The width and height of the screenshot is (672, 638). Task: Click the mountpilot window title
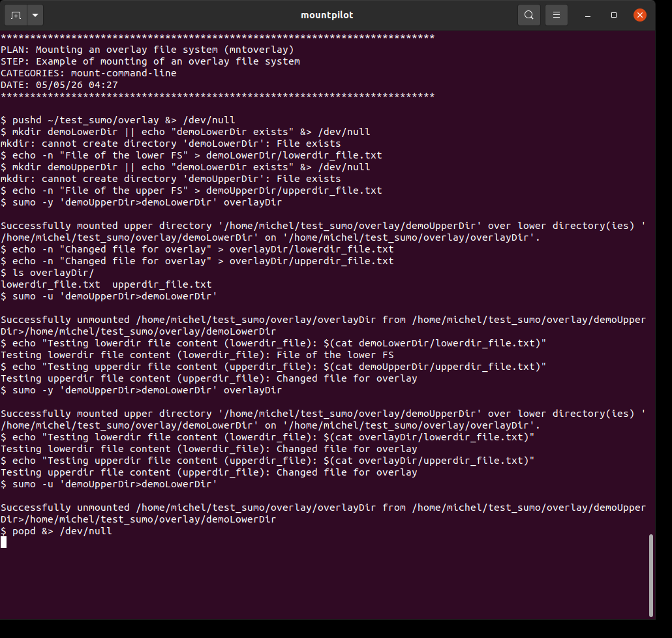[327, 16]
